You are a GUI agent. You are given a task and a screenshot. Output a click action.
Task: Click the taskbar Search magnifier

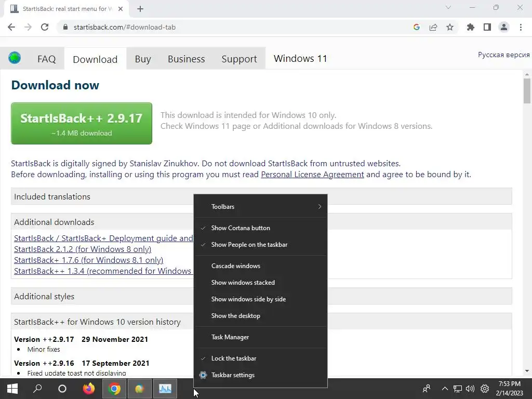coord(37,389)
